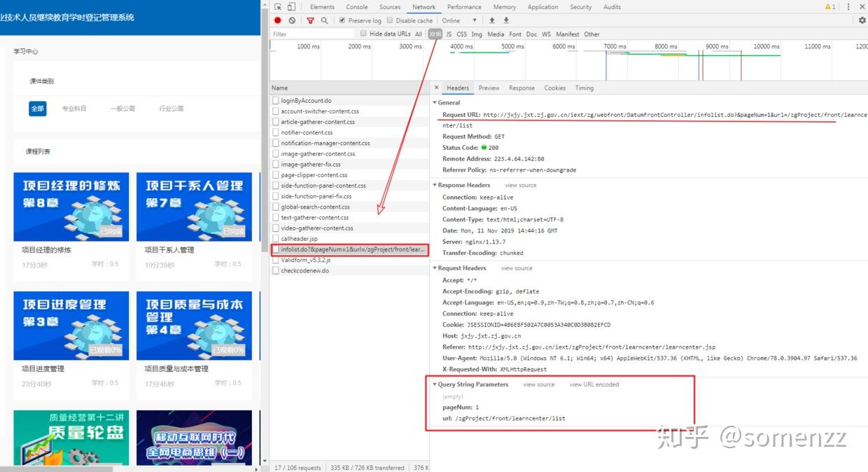This screenshot has height=472, width=868.
Task: Click the clear network log icon
Action: pyautogui.click(x=292, y=20)
